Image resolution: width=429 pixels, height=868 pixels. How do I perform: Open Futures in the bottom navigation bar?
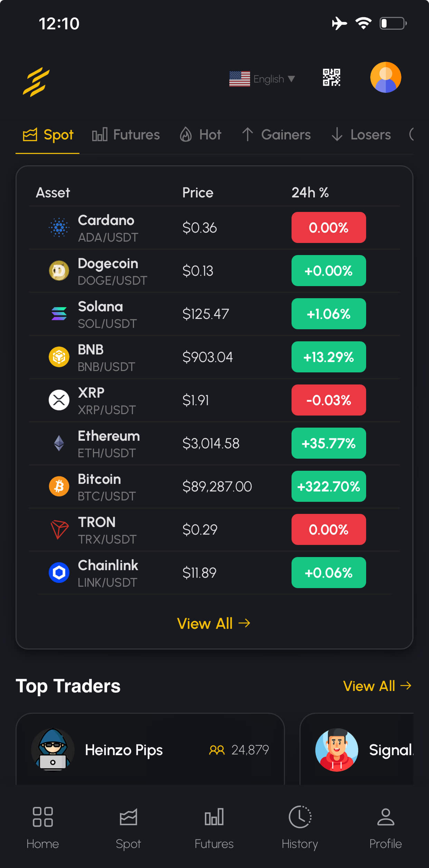(214, 827)
